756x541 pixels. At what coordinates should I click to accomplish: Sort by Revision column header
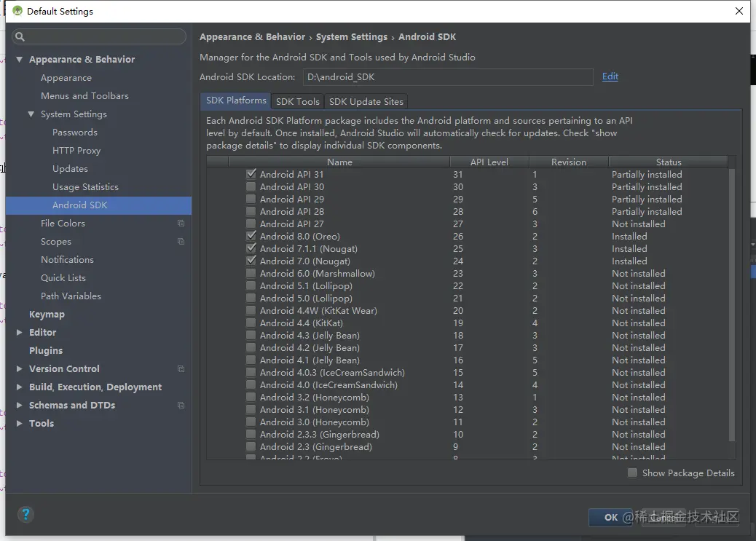coord(569,162)
